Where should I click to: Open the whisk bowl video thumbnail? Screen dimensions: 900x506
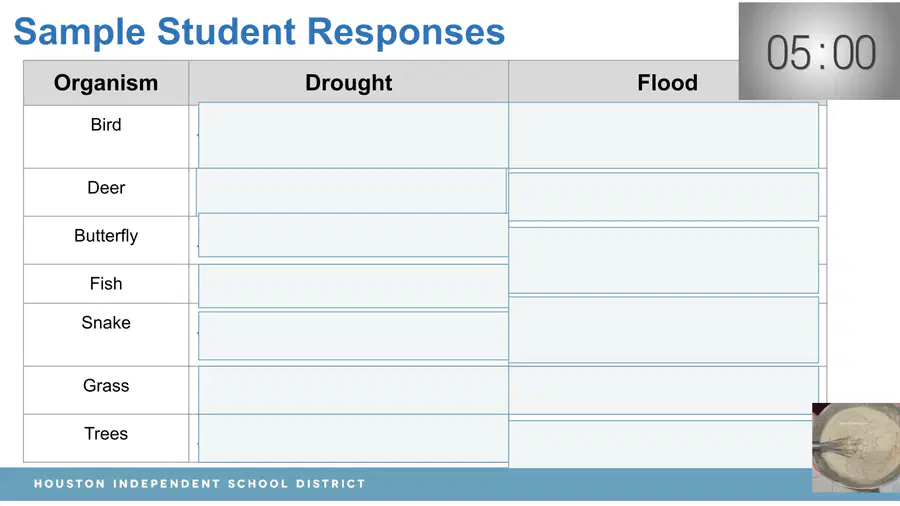point(856,447)
